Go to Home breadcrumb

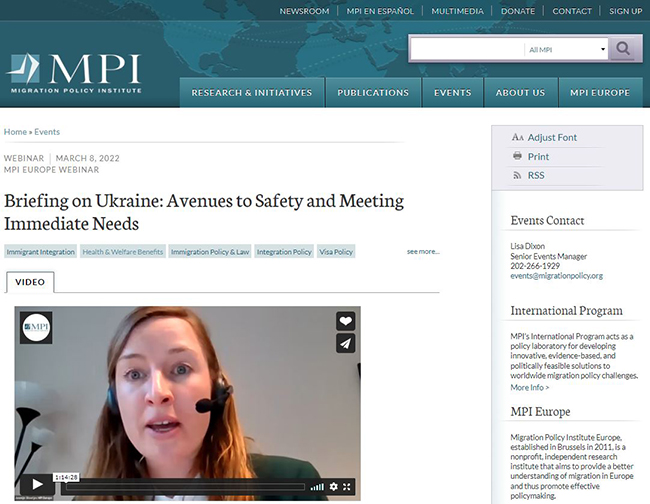(15, 132)
